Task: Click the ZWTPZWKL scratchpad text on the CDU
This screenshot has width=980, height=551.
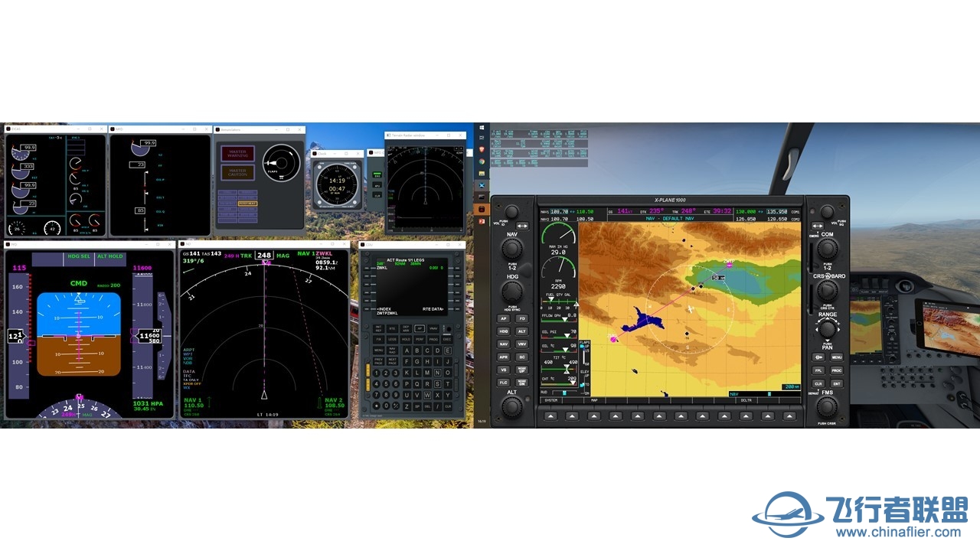Action: pyautogui.click(x=387, y=313)
